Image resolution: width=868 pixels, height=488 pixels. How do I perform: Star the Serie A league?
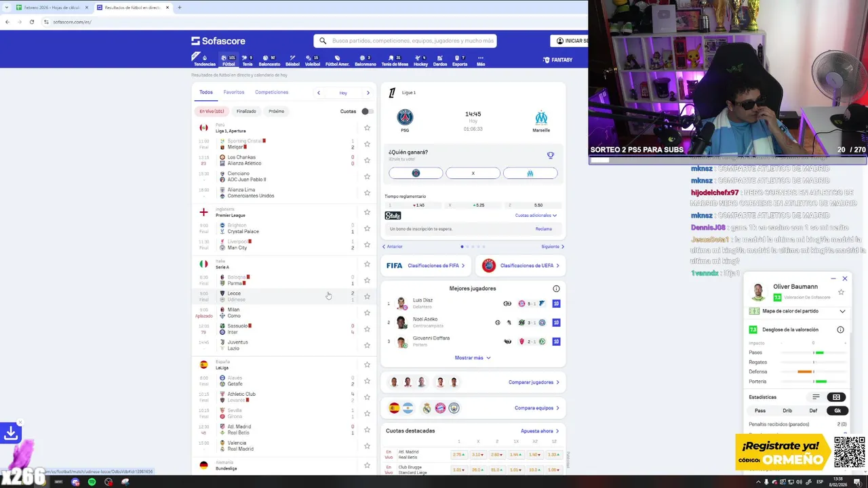[x=367, y=264]
